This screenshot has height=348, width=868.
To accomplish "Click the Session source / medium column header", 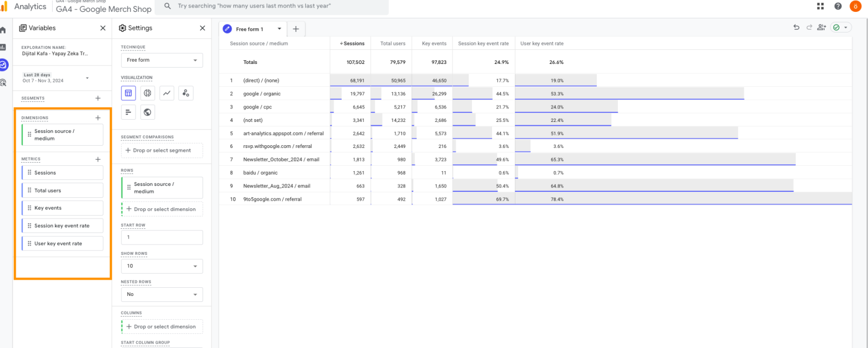I will [259, 43].
